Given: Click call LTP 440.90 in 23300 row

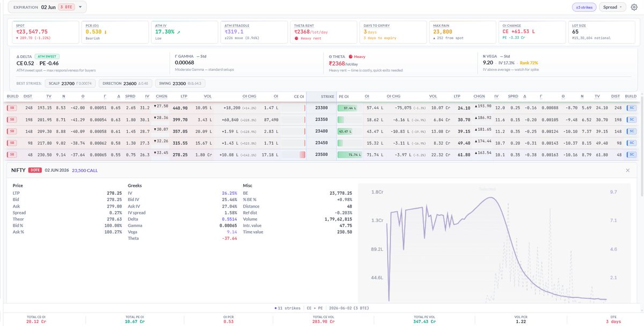Looking at the screenshot, I should [180, 108].
